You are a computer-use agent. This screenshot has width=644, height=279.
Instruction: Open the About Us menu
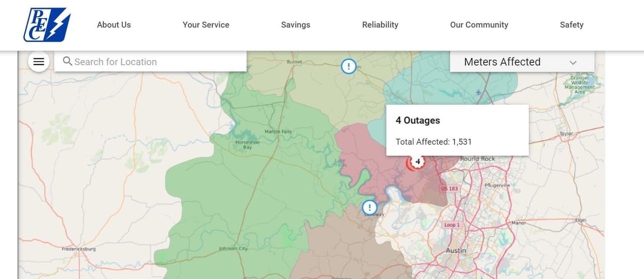[x=114, y=25]
